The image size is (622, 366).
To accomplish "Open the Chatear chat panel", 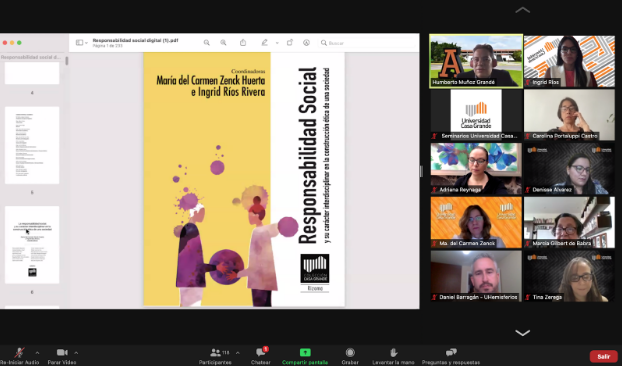I will tap(261, 356).
